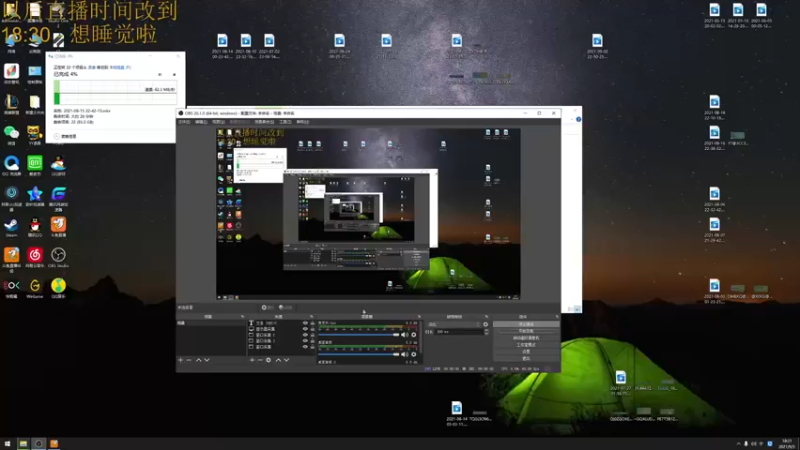The image size is (800, 450).
Task: Open OBS Studio desktop shortcut
Action: [58, 258]
